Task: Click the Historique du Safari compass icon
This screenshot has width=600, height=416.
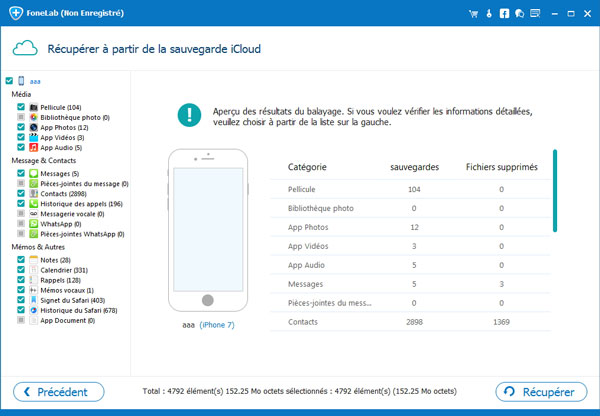Action: (34, 310)
